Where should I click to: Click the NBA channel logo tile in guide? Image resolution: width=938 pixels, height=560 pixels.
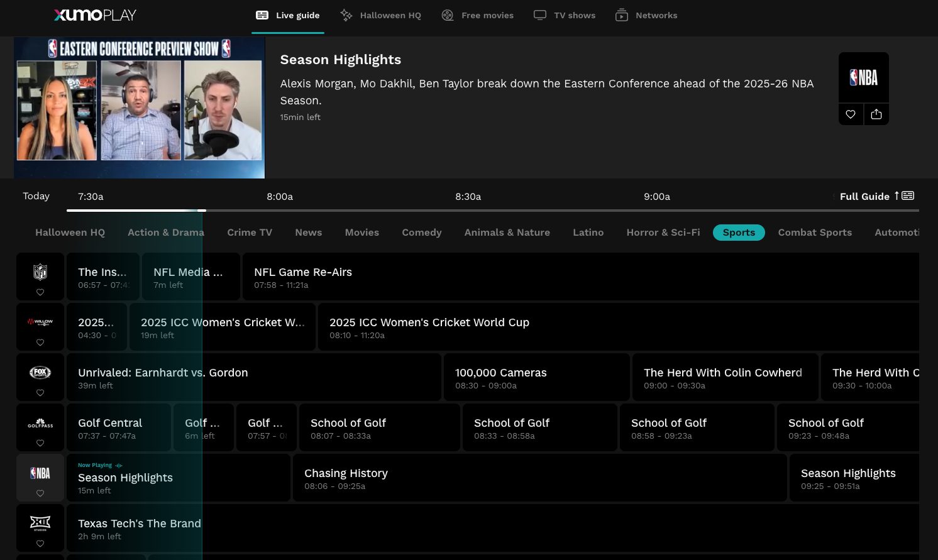click(40, 473)
